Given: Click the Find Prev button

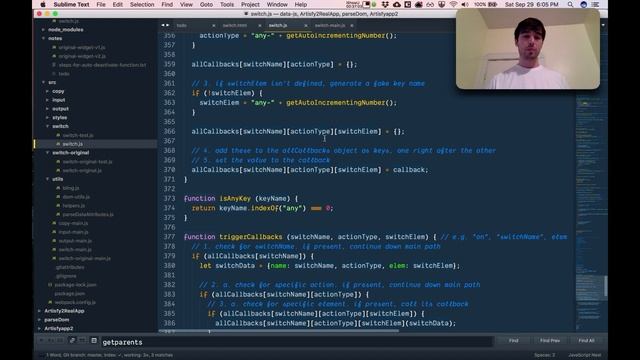Looking at the screenshot, I should [550, 340].
